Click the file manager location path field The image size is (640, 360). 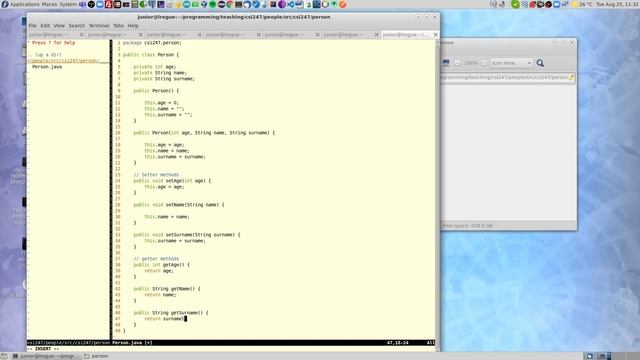pos(508,77)
